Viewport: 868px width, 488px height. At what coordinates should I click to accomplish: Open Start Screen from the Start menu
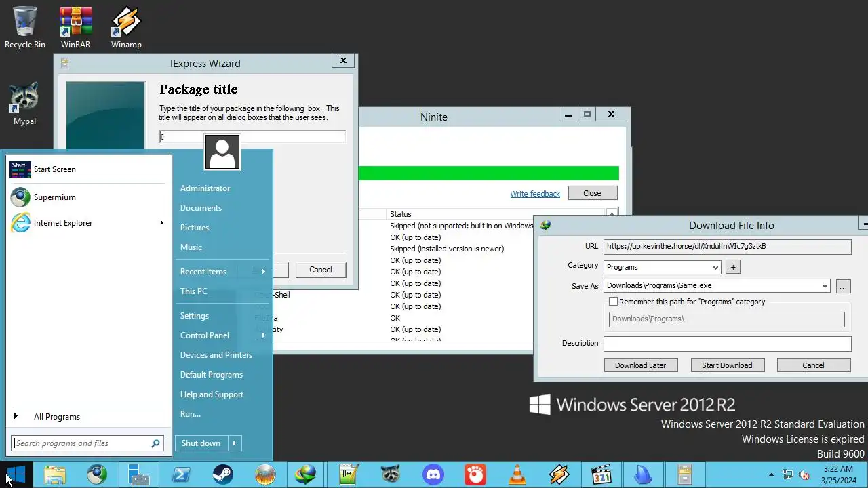point(88,169)
